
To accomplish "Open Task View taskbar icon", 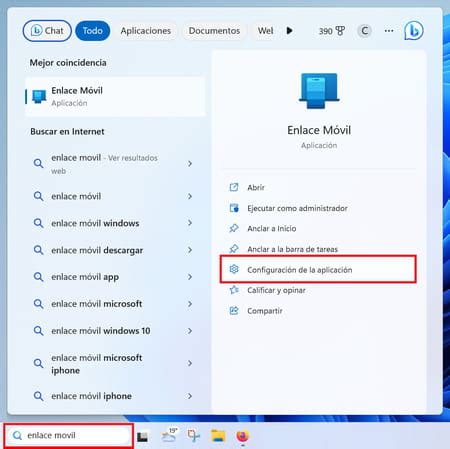I will click(x=142, y=437).
